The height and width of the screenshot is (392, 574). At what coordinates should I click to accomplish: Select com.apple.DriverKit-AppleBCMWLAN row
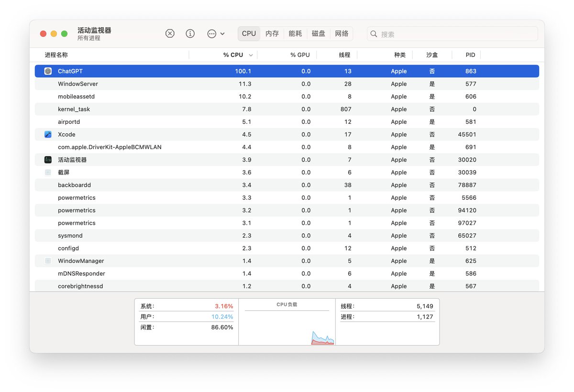[287, 147]
